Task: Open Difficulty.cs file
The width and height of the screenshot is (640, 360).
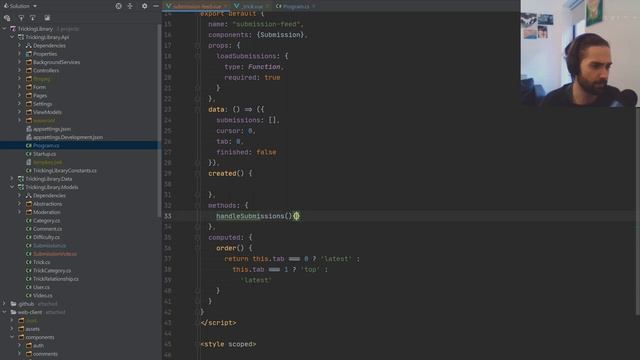Action: 46,237
